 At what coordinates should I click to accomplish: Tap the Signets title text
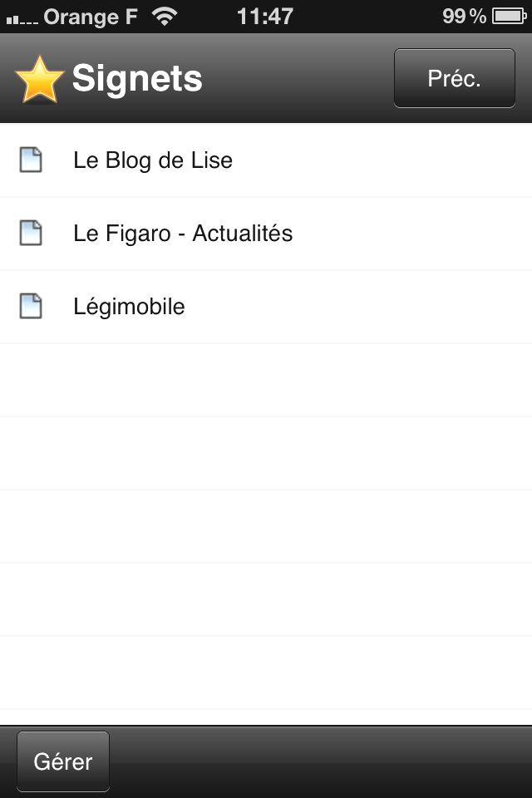[137, 79]
